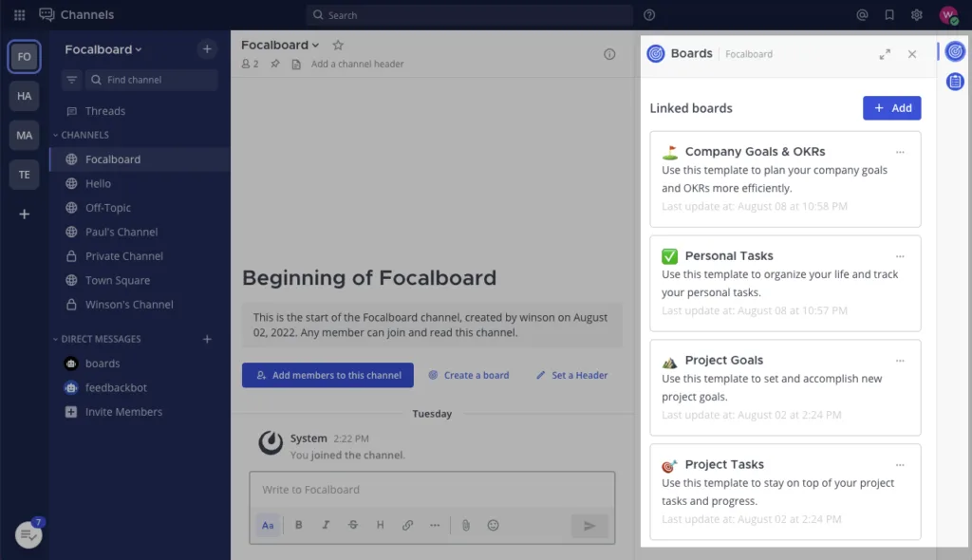
Task: Open the product switcher grid icon
Action: [19, 15]
